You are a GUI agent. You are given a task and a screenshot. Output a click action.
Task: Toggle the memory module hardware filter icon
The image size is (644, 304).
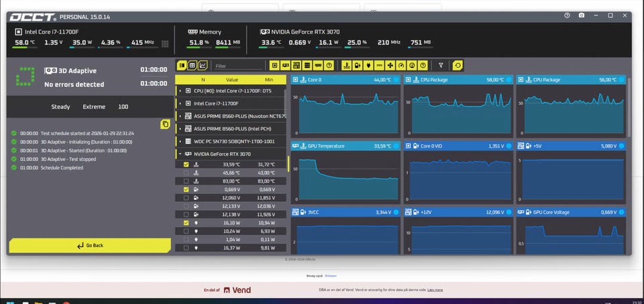click(x=318, y=65)
